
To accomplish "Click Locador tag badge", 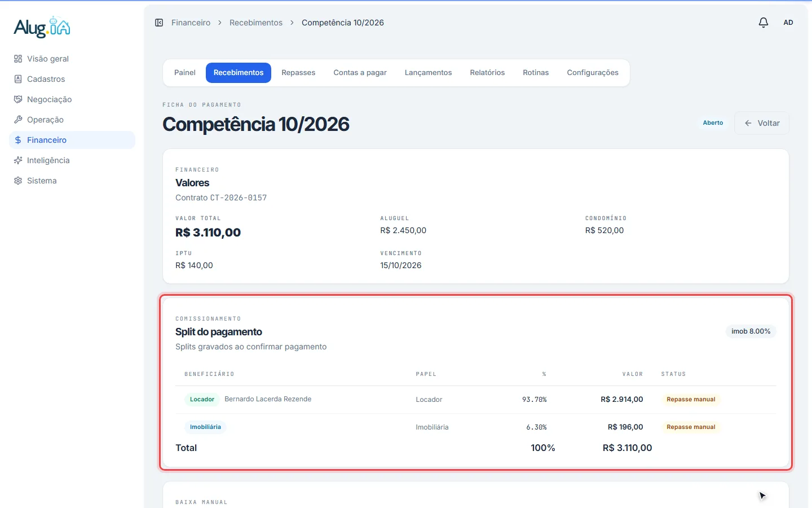I will pos(202,399).
